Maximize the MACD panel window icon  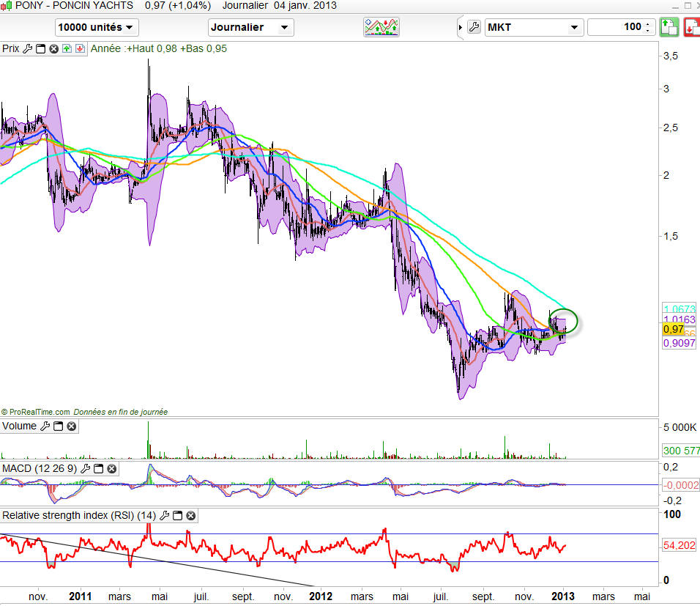[x=99, y=468]
